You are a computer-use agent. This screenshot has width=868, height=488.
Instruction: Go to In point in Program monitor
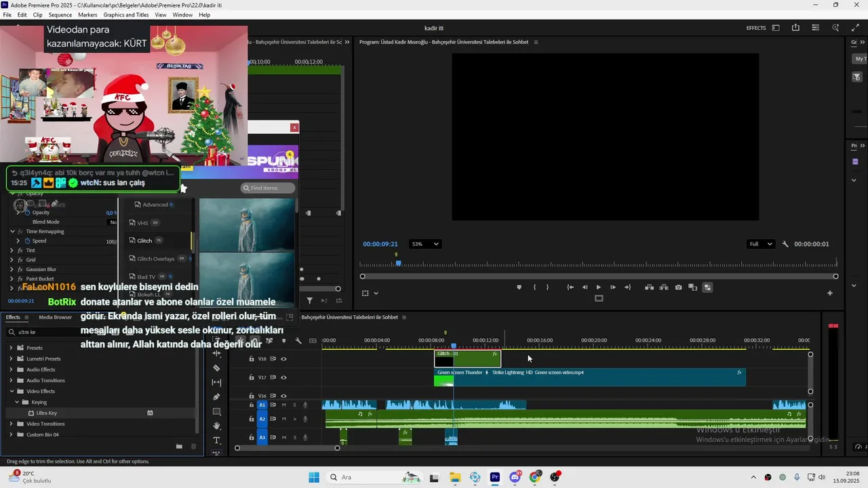(571, 287)
